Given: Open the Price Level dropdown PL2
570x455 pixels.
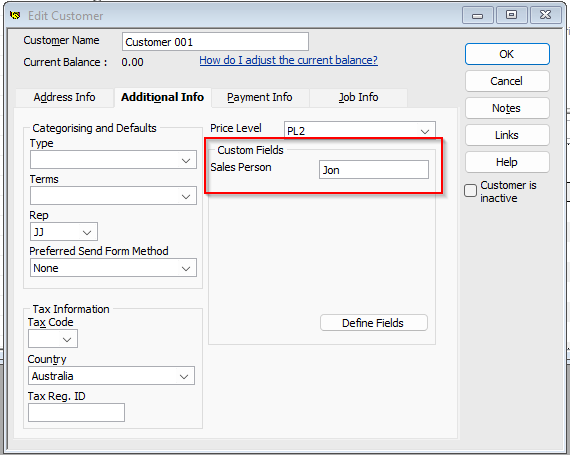Looking at the screenshot, I should [360, 130].
